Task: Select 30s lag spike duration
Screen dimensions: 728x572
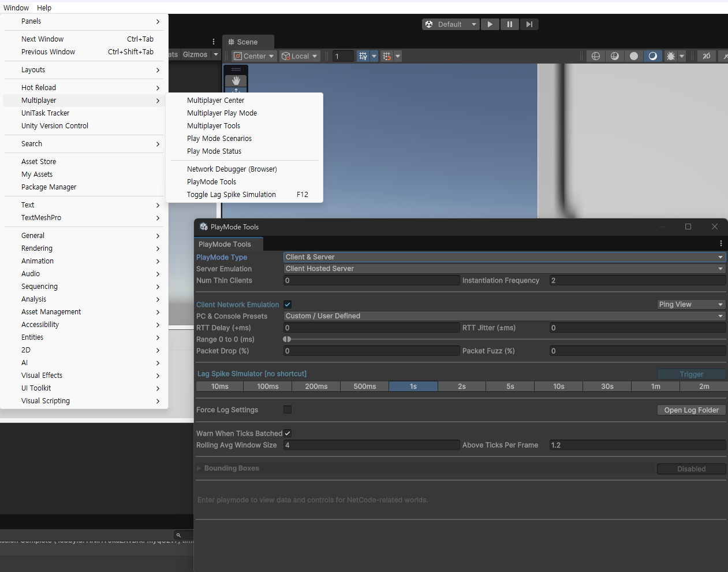Action: [x=607, y=387]
